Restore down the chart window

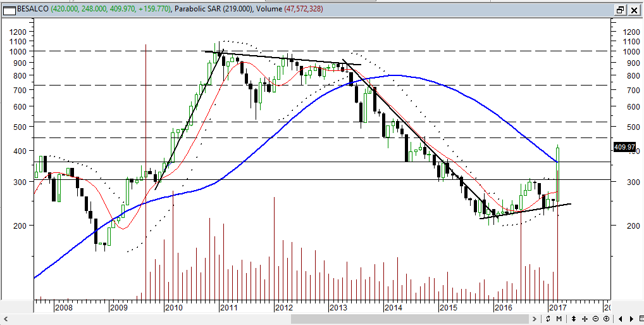coord(620,10)
